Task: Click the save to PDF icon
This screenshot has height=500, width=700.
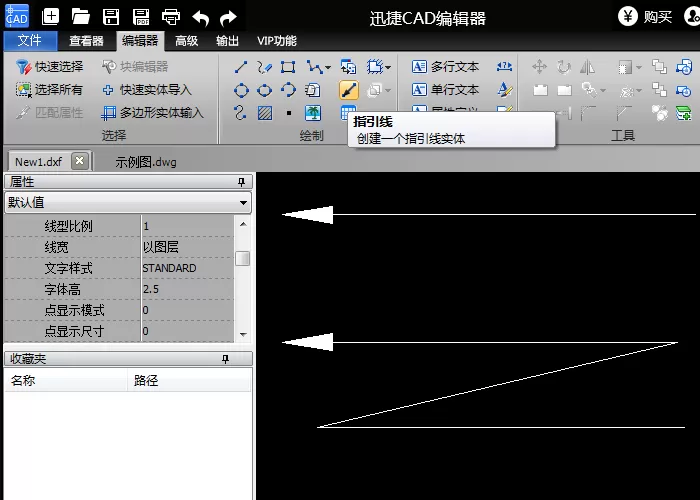Action: point(141,17)
